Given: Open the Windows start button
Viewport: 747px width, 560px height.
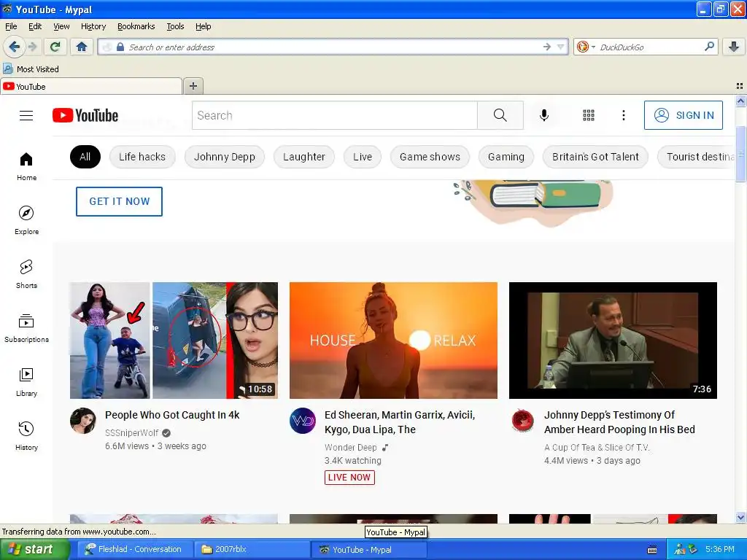Looking at the screenshot, I should [x=34, y=550].
